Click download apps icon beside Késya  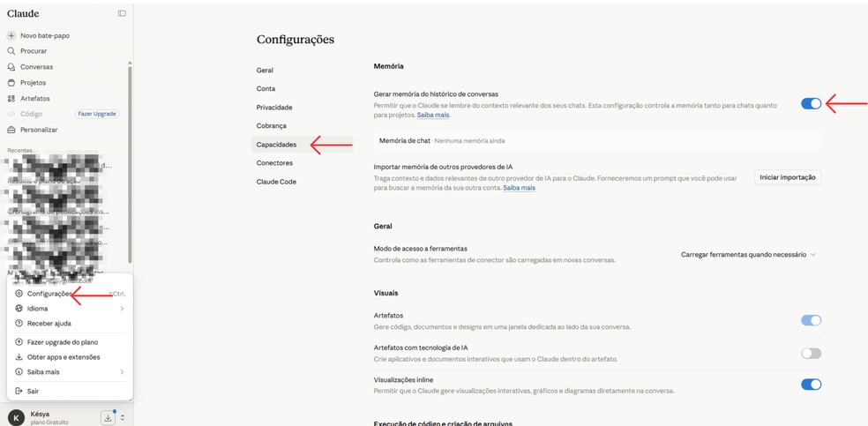(108, 418)
